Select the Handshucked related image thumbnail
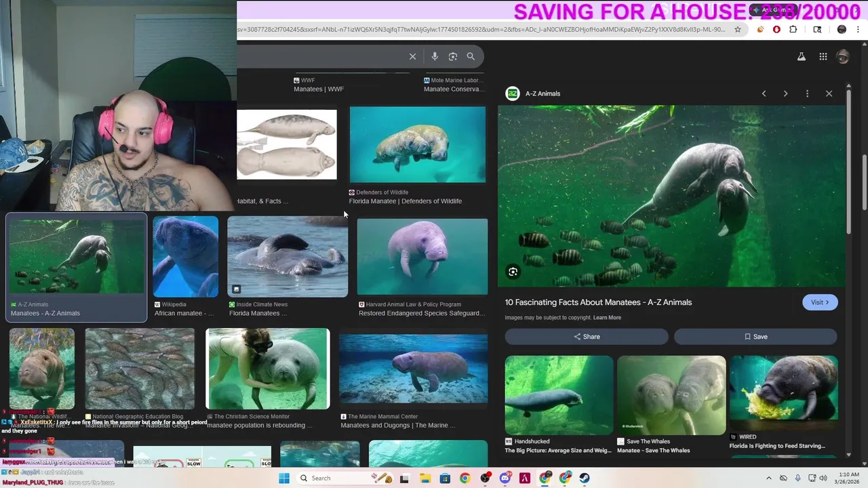This screenshot has width=868, height=488. [x=559, y=395]
